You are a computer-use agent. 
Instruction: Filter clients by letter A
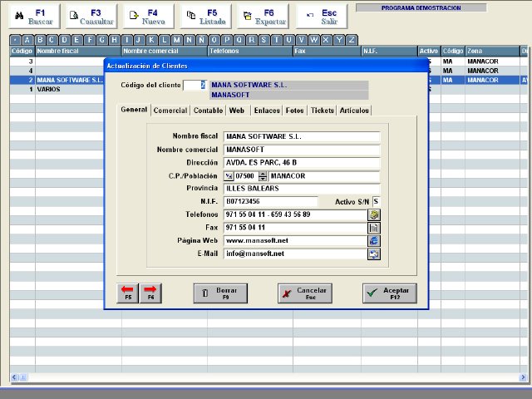[27, 40]
